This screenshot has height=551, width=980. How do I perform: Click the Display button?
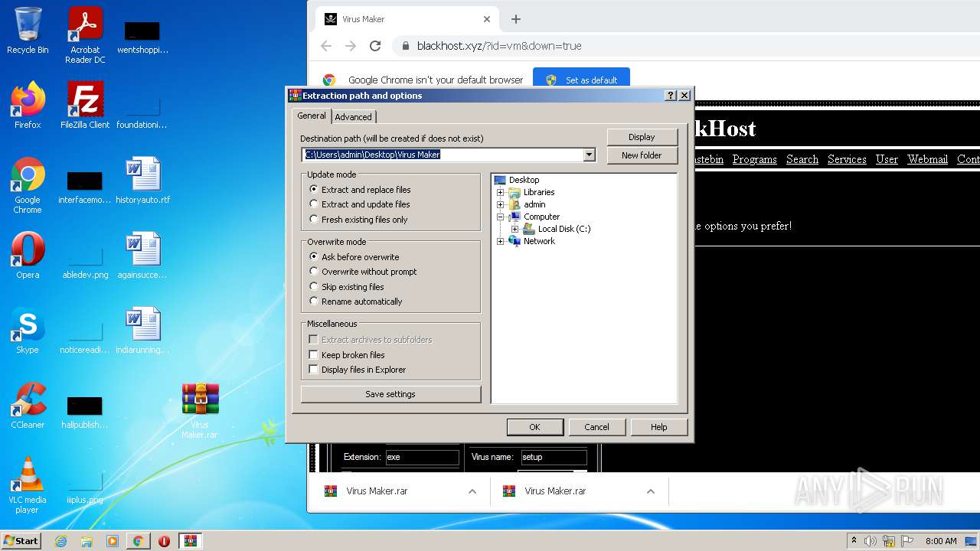click(642, 137)
